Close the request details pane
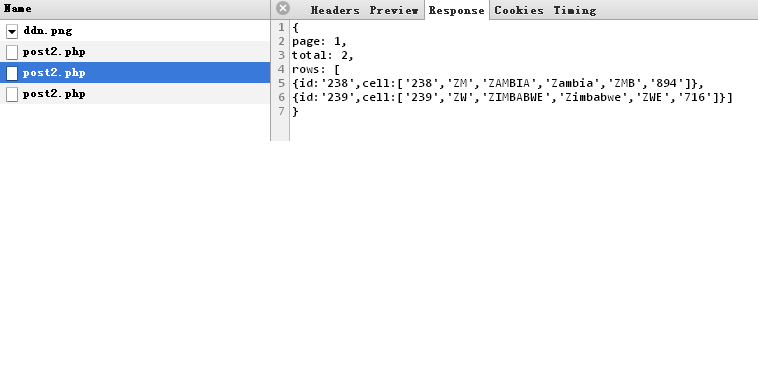The width and height of the screenshot is (758, 384). tap(283, 8)
